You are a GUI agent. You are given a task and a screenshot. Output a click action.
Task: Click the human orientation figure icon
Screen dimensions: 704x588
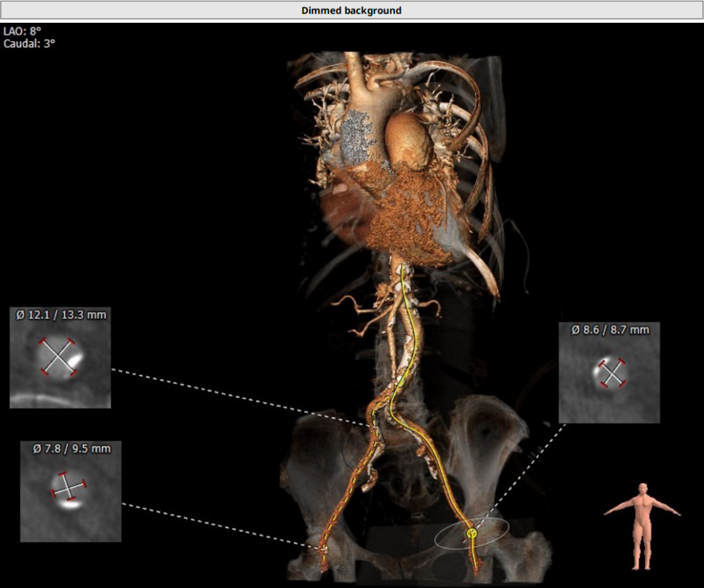point(642,526)
